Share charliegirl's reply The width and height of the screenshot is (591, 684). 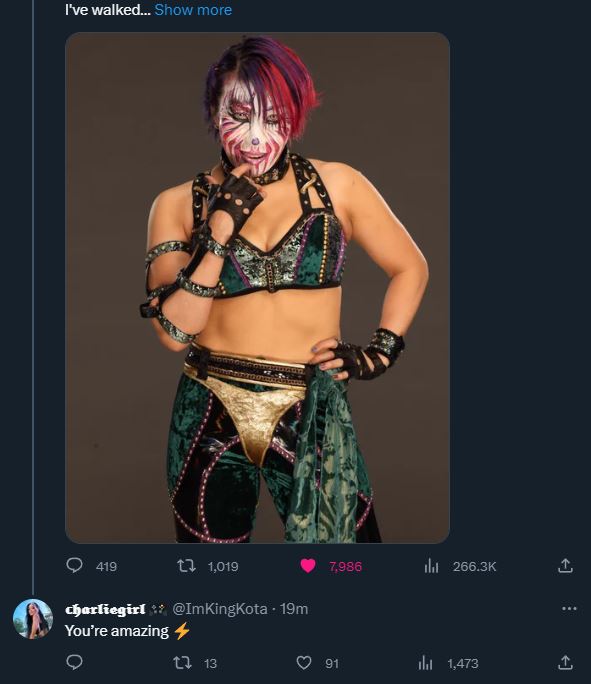(565, 663)
